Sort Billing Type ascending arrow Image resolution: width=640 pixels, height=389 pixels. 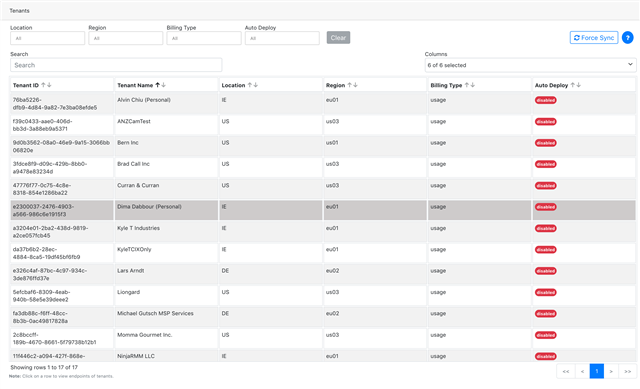tap(467, 85)
